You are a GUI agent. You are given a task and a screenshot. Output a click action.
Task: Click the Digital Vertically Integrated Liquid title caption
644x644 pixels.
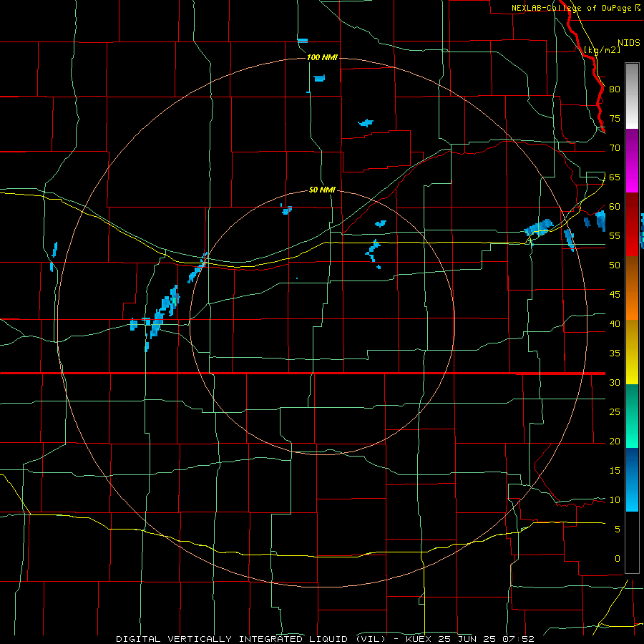325,639
